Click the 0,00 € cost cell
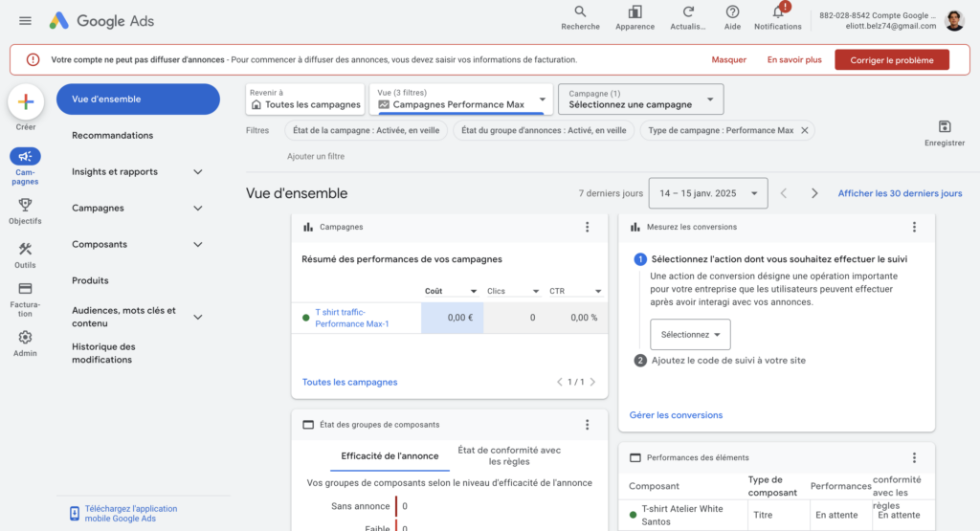This screenshot has width=980, height=531. (452, 318)
